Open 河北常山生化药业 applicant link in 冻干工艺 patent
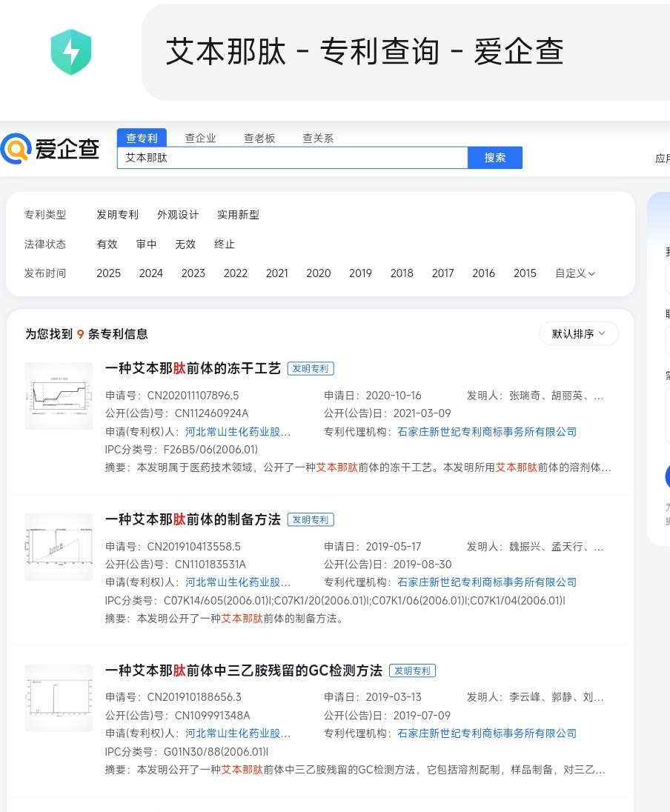This screenshot has width=670, height=812. pyautogui.click(x=238, y=431)
